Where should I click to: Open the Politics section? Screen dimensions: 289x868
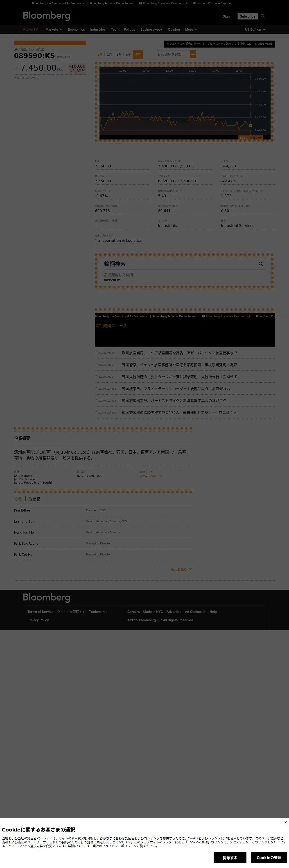click(129, 29)
